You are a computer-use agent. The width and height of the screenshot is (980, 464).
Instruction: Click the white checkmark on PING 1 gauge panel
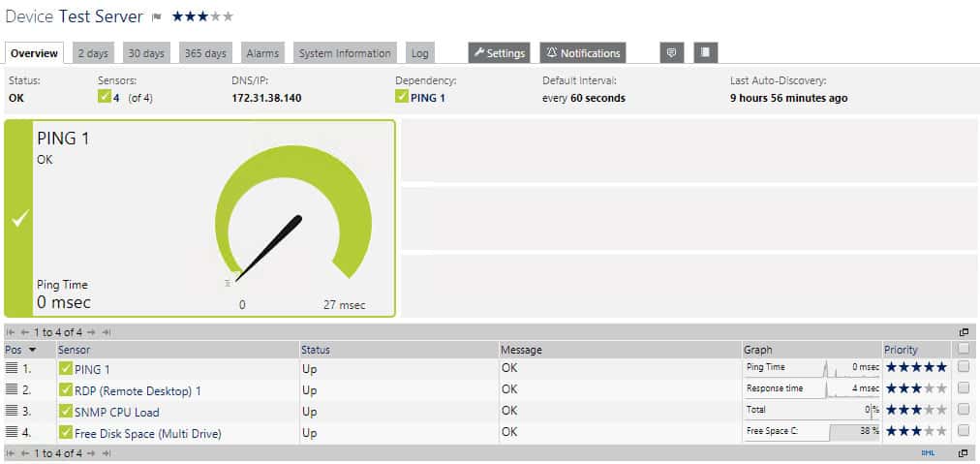pos(20,218)
